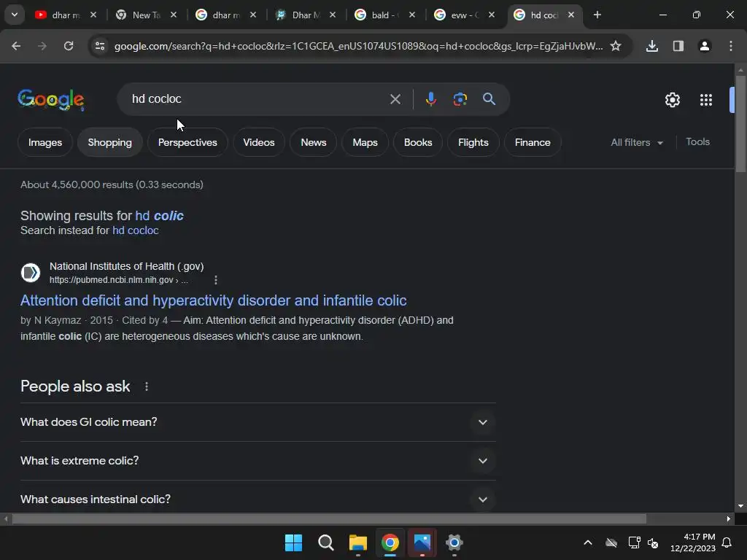Click the page scroll down arrow

(740, 506)
